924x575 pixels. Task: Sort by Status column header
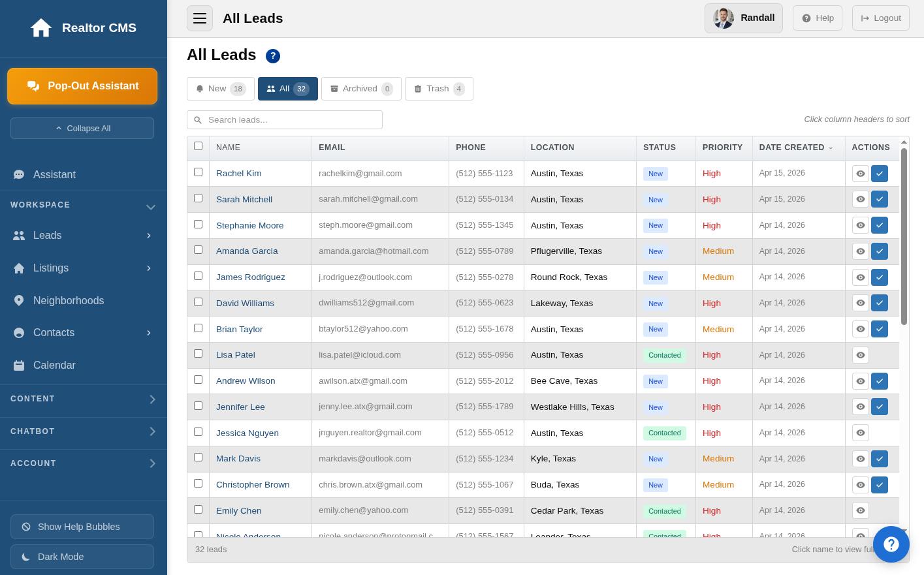coord(665,148)
